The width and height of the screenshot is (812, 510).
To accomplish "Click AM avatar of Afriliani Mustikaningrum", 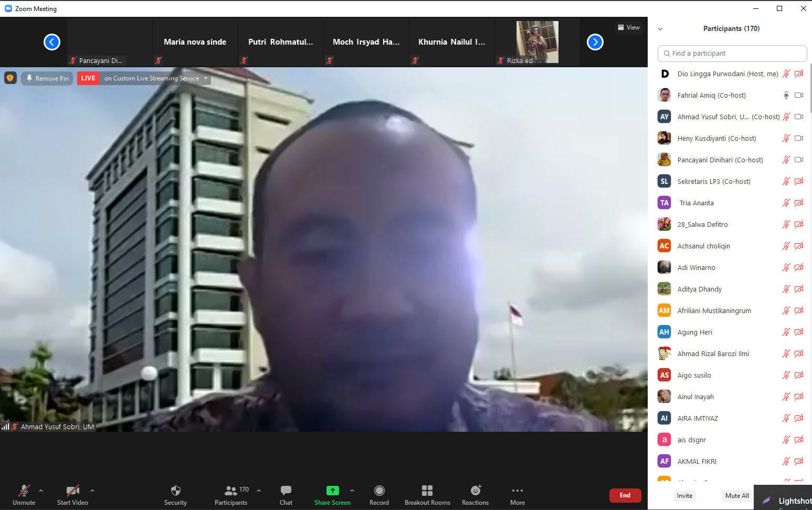I will (x=665, y=310).
